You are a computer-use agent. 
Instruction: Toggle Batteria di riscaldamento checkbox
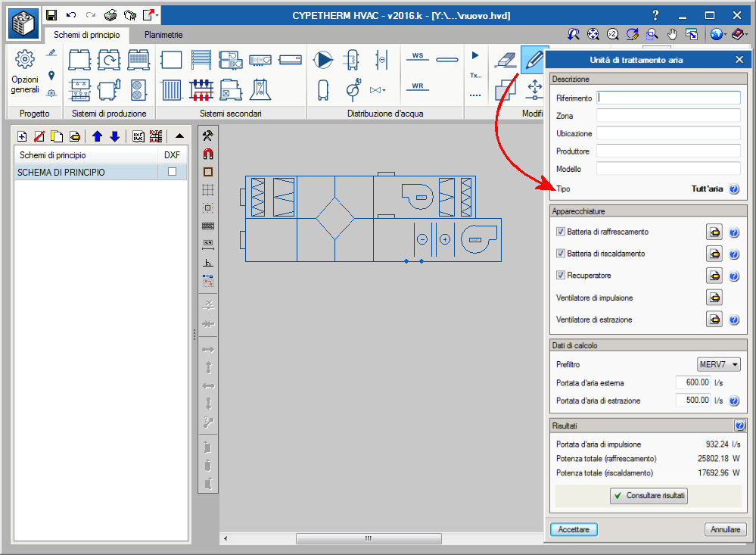point(560,254)
